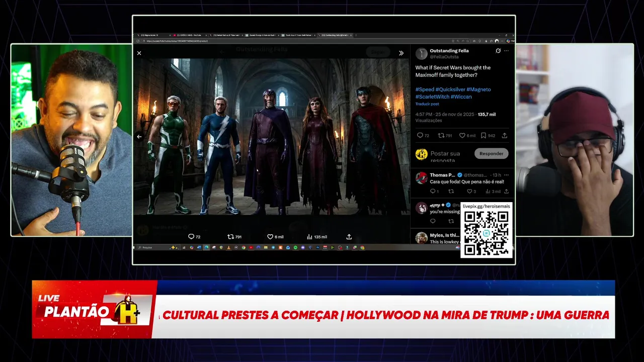The height and width of the screenshot is (362, 644).
Task: Click the share icon under photo
Action: pos(349,237)
